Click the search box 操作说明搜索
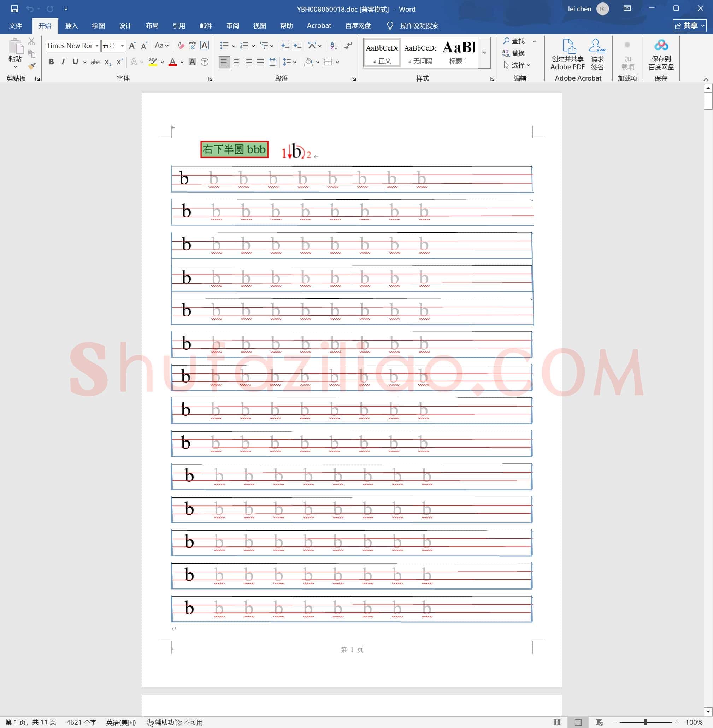Screen dimensions: 713x728 coord(419,26)
